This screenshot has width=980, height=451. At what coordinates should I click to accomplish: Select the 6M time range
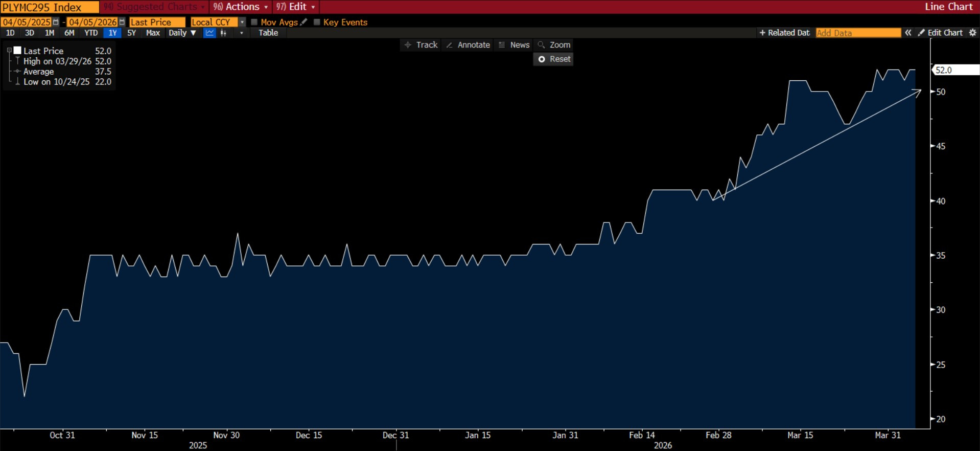[x=69, y=33]
